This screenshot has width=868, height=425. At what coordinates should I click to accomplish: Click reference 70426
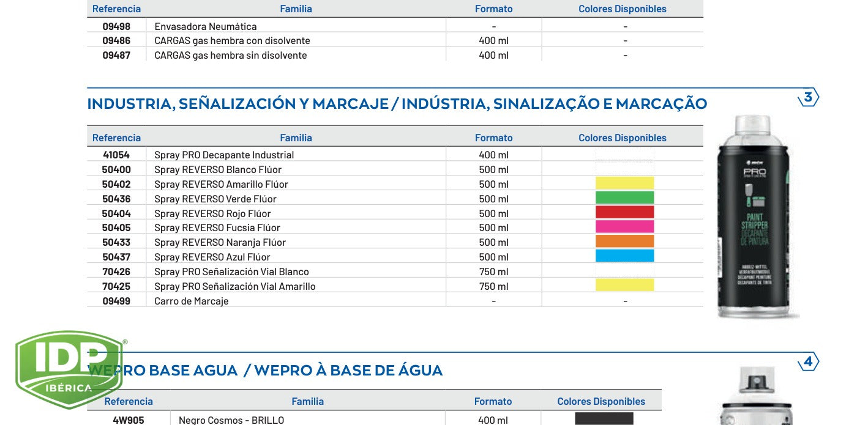coord(116,272)
